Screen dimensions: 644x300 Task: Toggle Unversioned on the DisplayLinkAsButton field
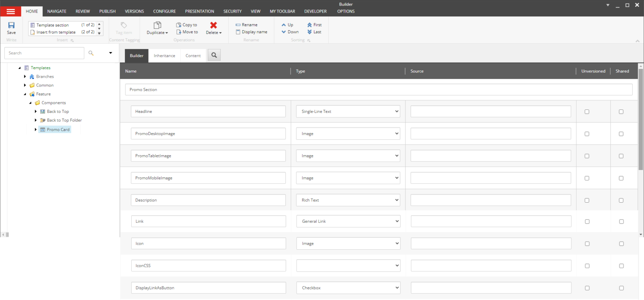pos(587,288)
